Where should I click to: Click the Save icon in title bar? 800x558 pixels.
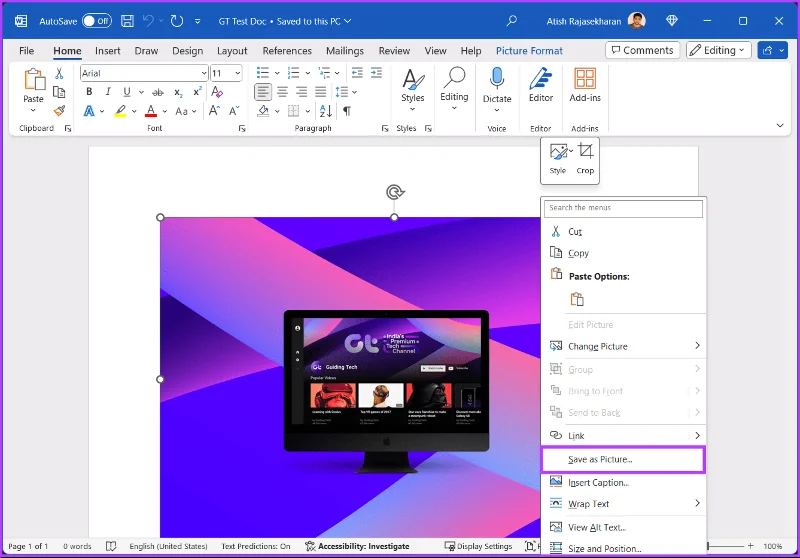127,21
